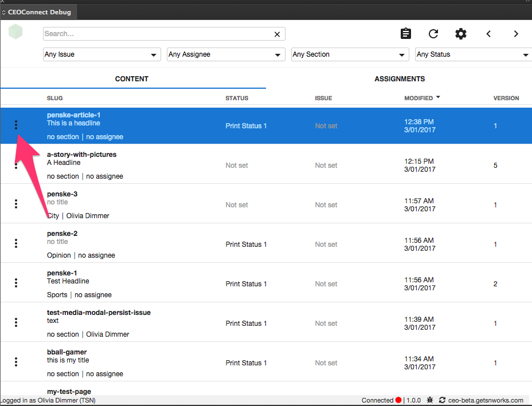The image size is (532, 406).
Task: Click the sync icon beside ceo-beta.getsnworks.com
Action: [442, 400]
